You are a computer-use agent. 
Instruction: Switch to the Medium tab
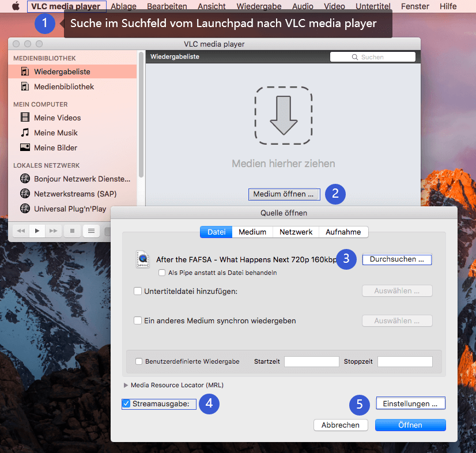252,232
